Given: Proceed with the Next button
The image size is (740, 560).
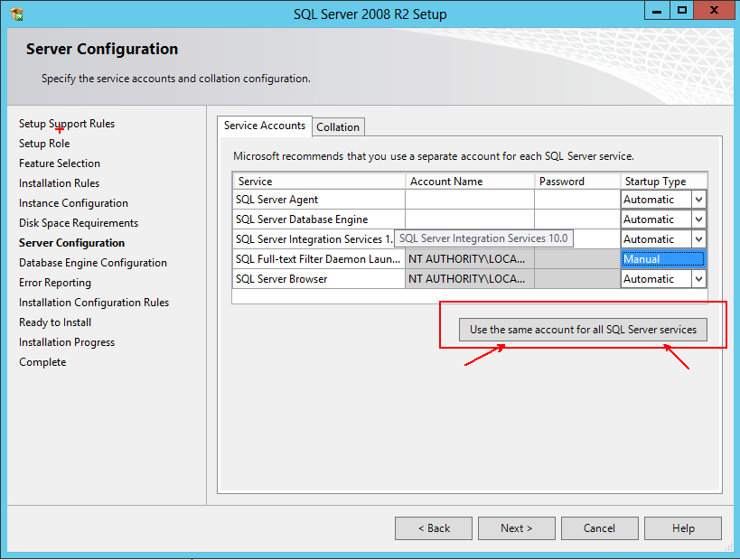Looking at the screenshot, I should [516, 528].
